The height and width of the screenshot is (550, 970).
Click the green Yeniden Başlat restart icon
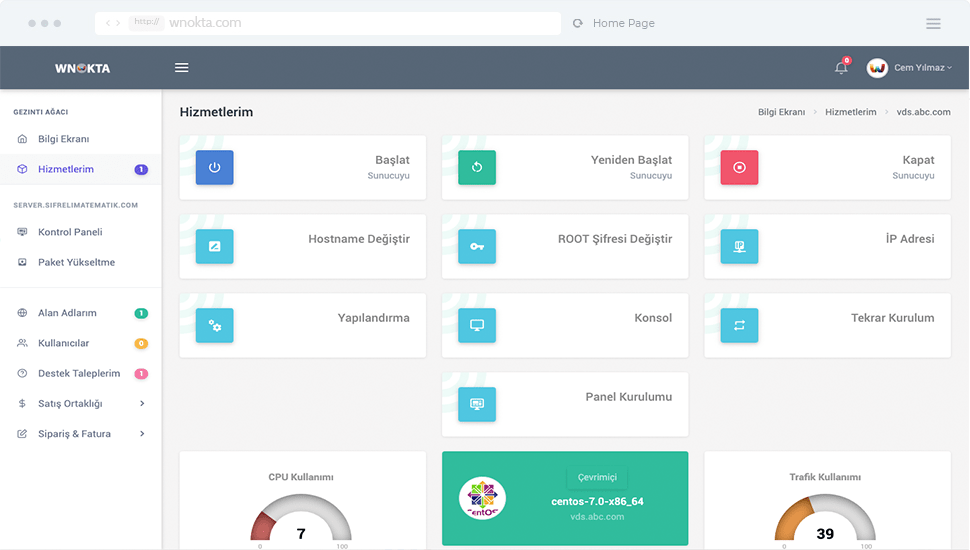[x=477, y=168]
